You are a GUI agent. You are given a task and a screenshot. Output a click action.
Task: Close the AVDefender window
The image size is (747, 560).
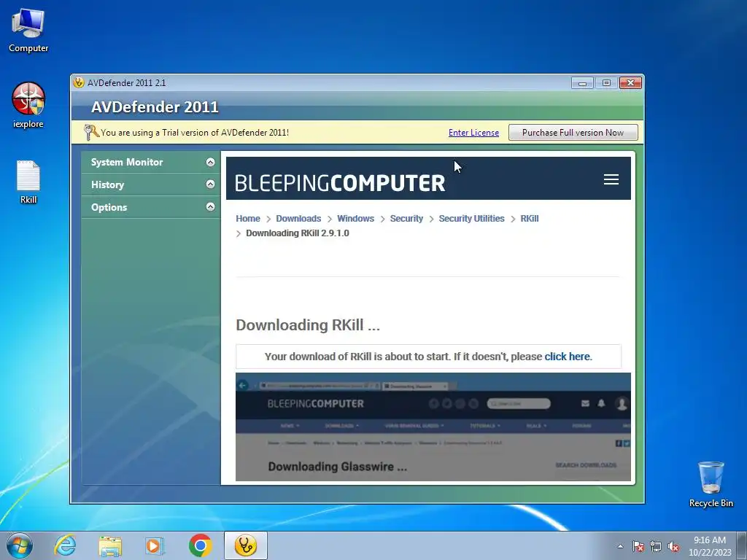coord(630,83)
